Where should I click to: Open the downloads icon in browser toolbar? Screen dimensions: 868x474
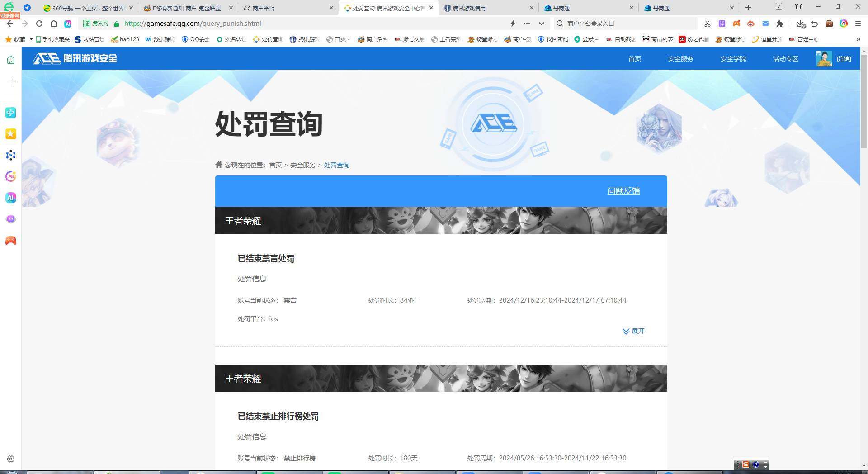(800, 23)
